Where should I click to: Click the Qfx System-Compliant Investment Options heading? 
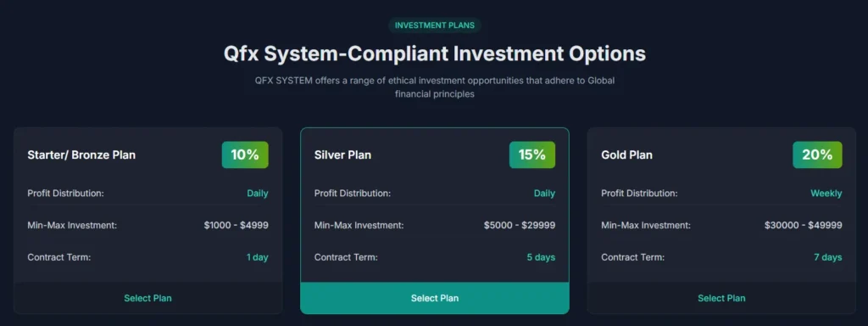click(x=435, y=54)
